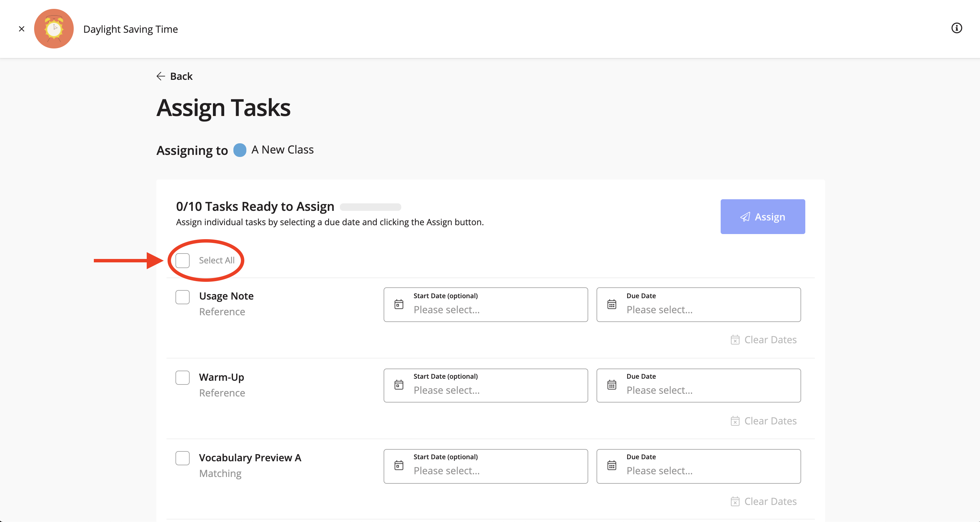Click the Usage Note start date calendar icon
980x522 pixels.
tap(399, 304)
